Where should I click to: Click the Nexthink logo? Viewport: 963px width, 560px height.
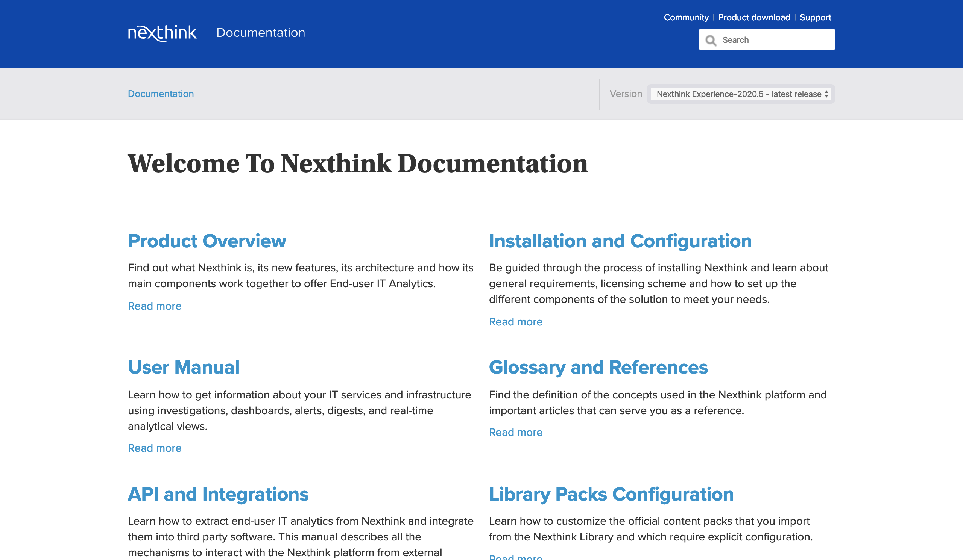[162, 33]
